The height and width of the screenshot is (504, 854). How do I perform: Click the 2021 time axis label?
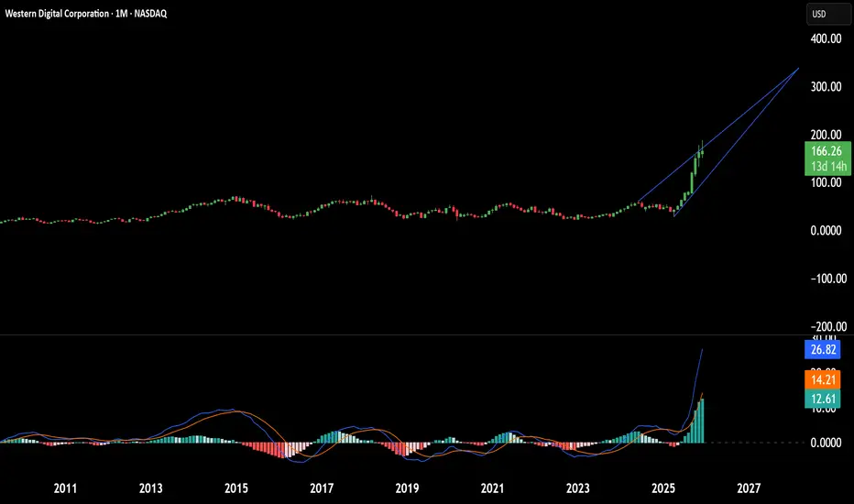pyautogui.click(x=492, y=488)
